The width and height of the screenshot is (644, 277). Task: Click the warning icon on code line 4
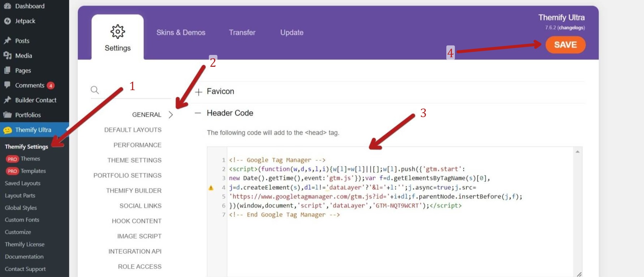click(x=211, y=188)
